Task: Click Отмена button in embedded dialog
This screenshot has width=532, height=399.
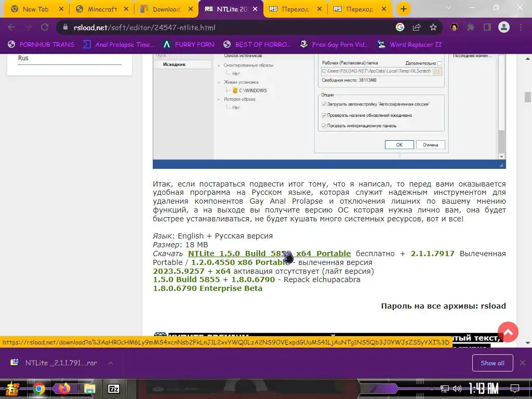Action: [x=430, y=144]
